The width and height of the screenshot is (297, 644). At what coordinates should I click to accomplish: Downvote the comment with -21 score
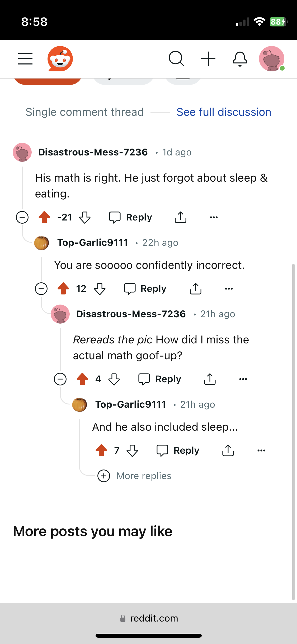click(85, 217)
